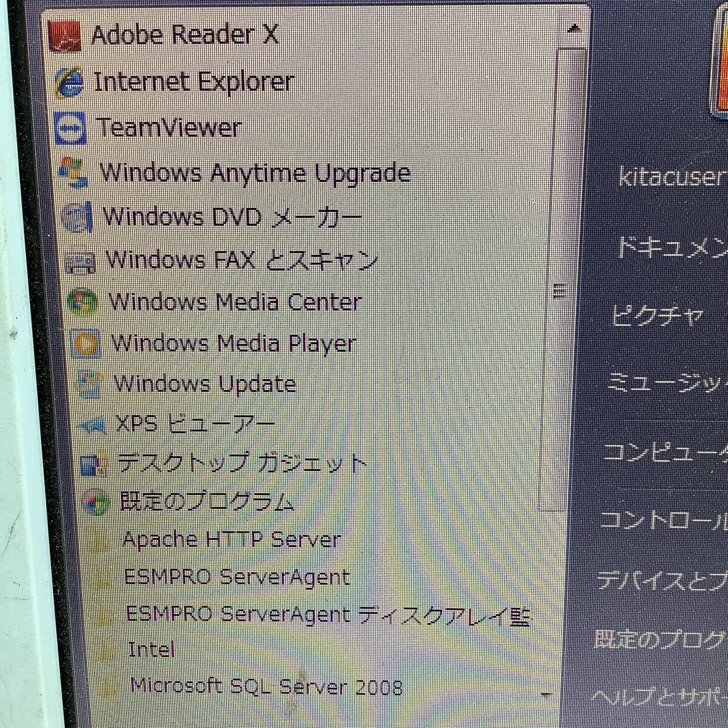Expand ESMPRO ServerAgent ディスクアレイ folder

point(329,614)
